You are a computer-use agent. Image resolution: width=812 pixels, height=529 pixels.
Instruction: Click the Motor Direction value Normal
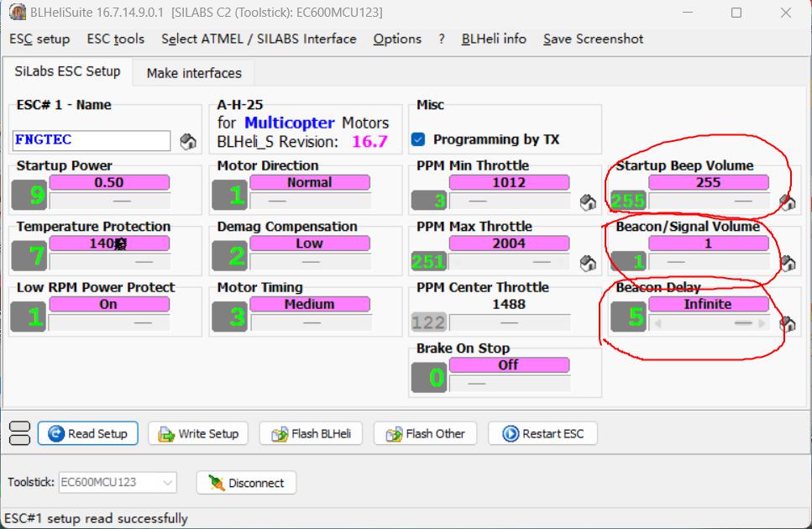pyautogui.click(x=310, y=183)
